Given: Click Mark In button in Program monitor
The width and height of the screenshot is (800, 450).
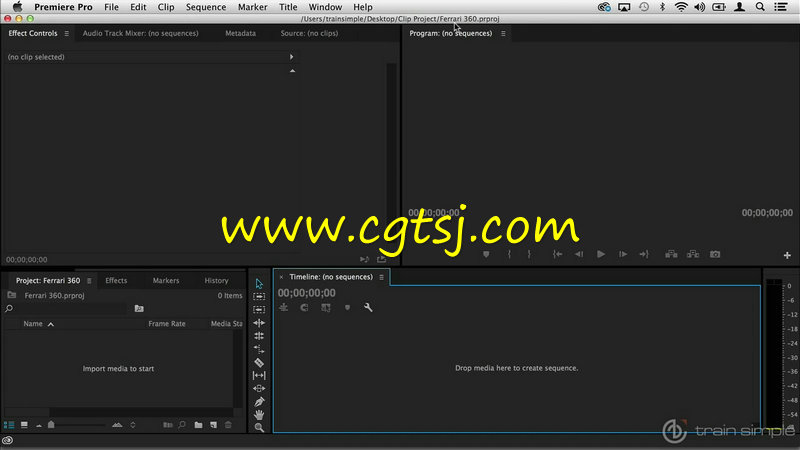Looking at the screenshot, I should [x=509, y=254].
